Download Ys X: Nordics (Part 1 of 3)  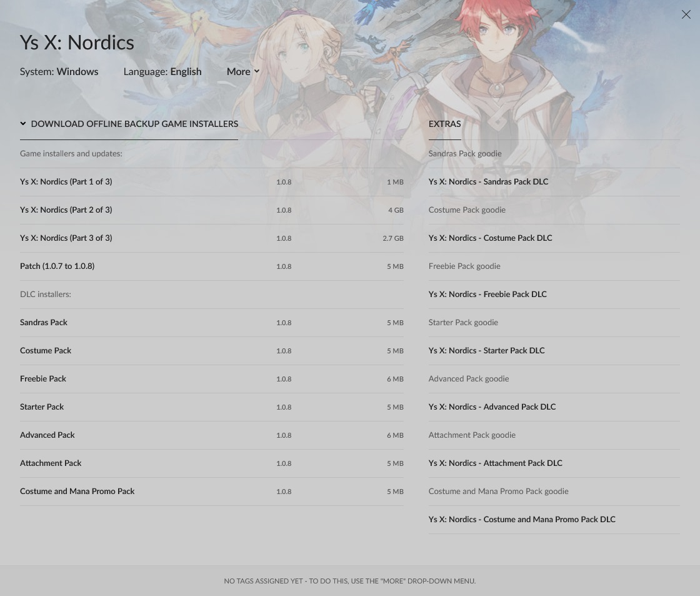[212, 182]
